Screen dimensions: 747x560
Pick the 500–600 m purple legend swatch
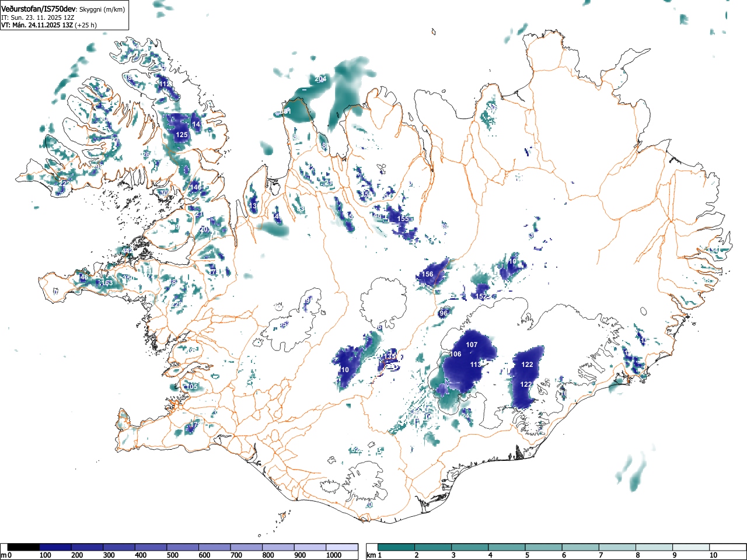[x=183, y=547]
